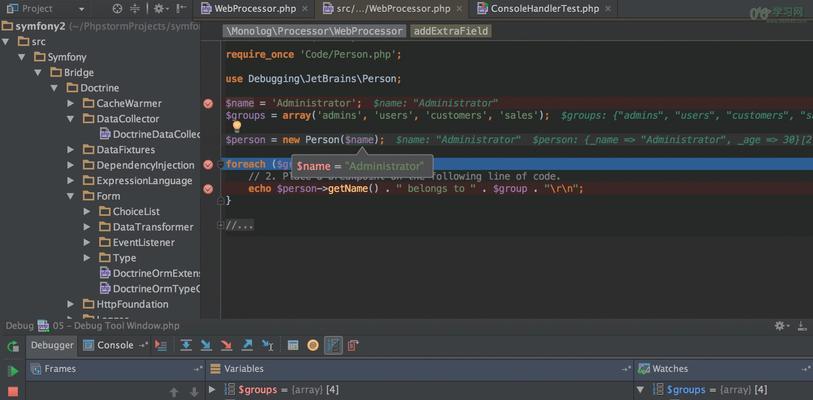Image resolution: width=813 pixels, height=400 pixels.
Task: Expand the CacheWarmer folder
Action: tap(71, 103)
